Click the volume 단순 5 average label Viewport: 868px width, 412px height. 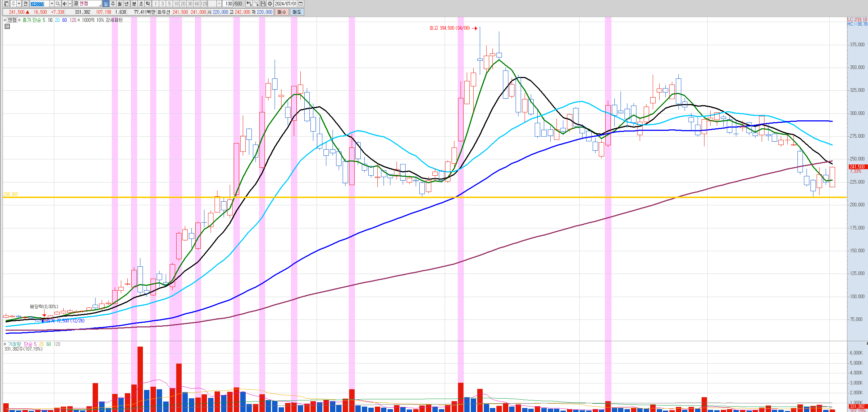coord(30,344)
